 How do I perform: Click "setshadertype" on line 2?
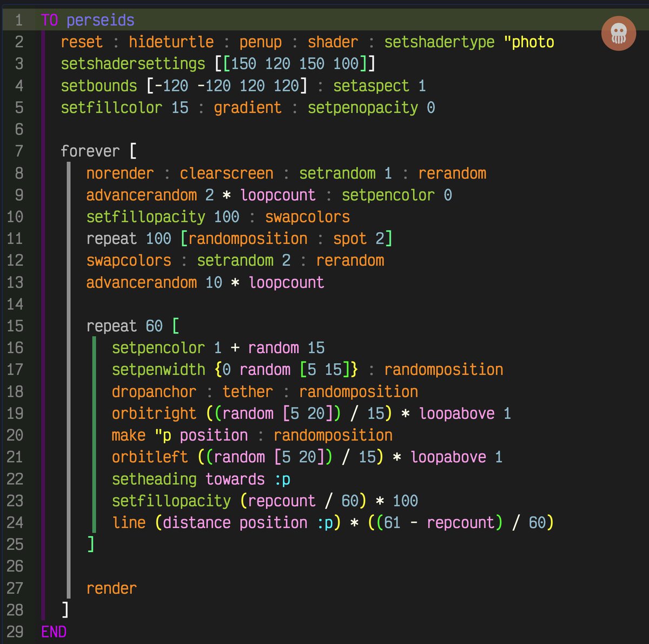(439, 42)
